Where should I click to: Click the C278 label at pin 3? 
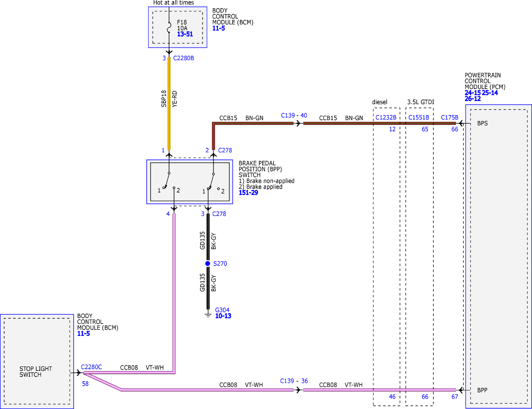tap(219, 214)
